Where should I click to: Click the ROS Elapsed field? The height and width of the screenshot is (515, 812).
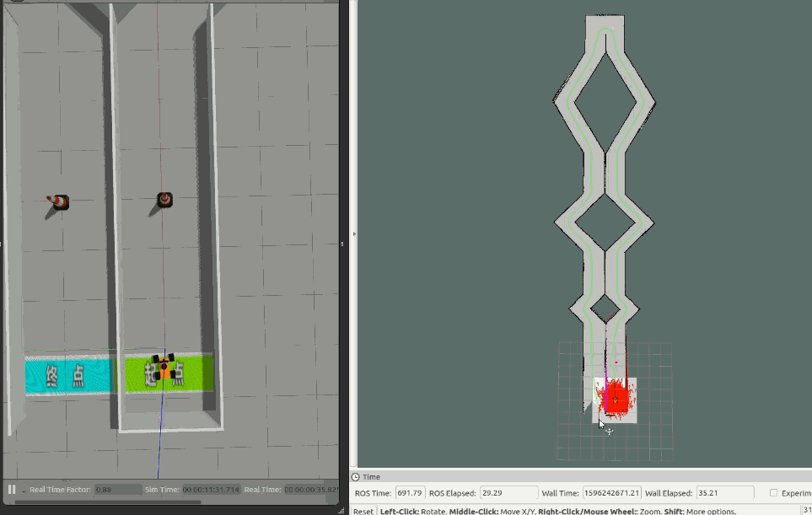[x=508, y=493]
